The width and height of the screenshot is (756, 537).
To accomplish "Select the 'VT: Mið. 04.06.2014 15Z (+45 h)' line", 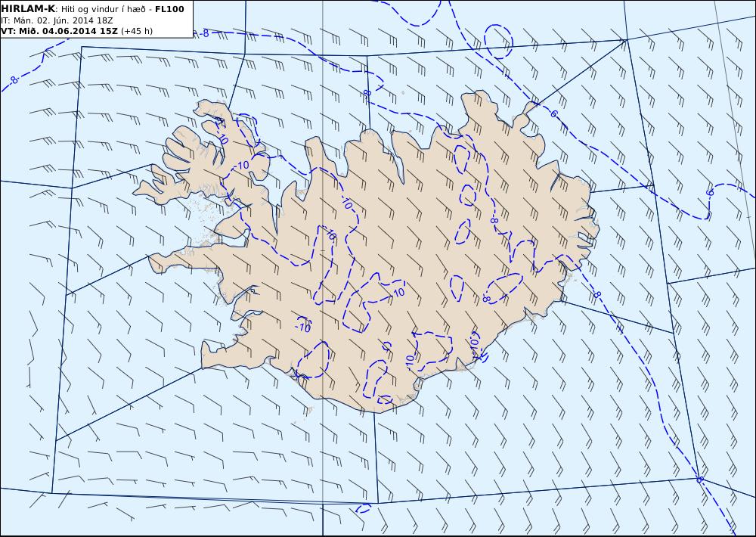I will [76, 31].
